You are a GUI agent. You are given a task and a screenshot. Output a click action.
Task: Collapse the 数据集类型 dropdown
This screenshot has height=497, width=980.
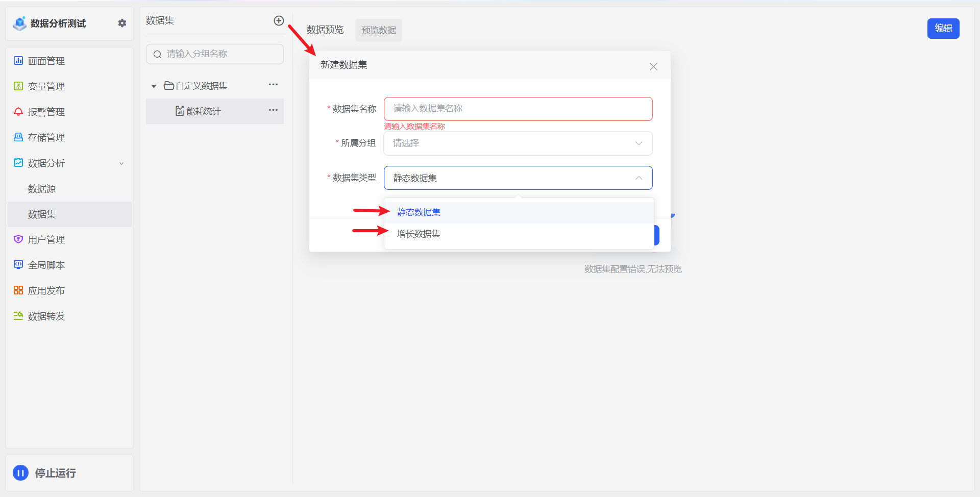639,178
